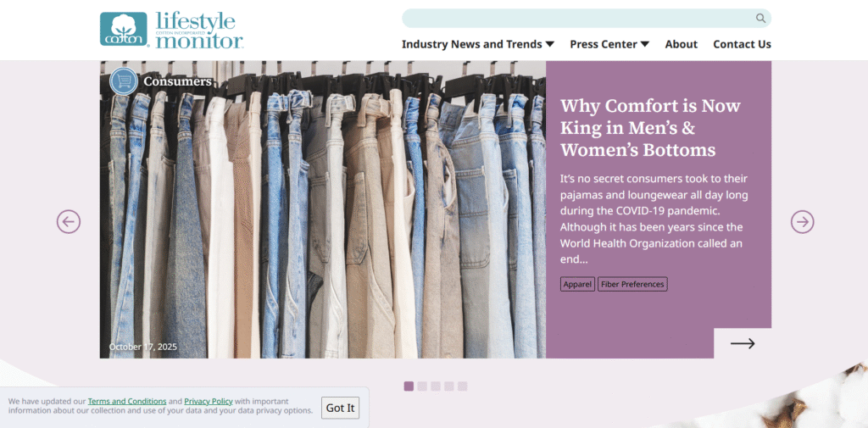The height and width of the screenshot is (428, 868).
Task: Open the Contact Us page
Action: [x=742, y=44]
